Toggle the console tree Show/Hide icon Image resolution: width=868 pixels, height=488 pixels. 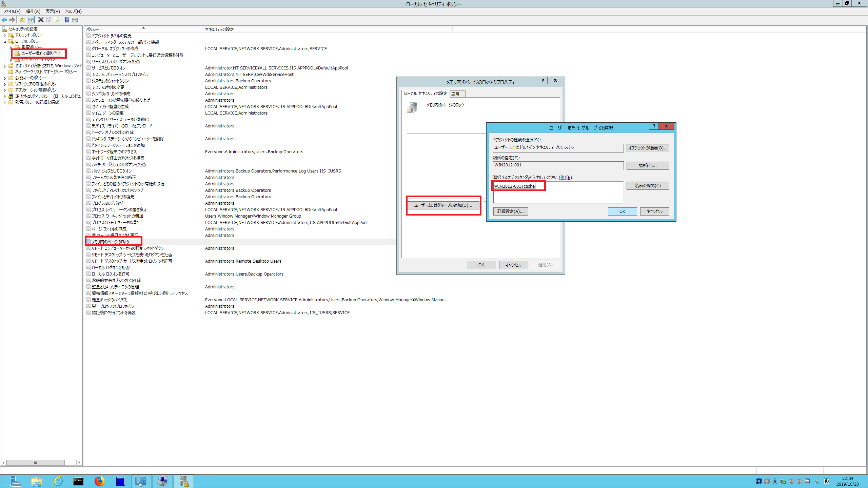coord(31,20)
